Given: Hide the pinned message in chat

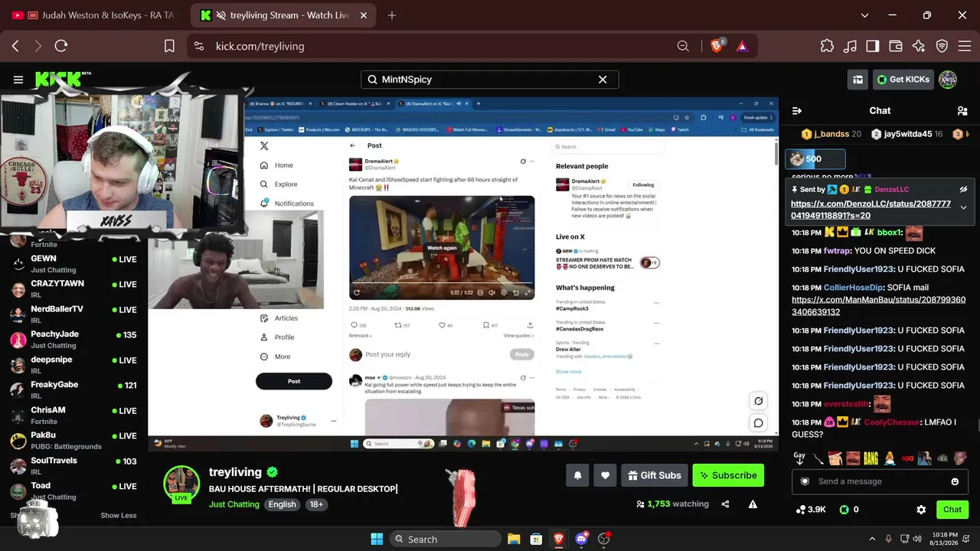Looking at the screenshot, I should coord(963,189).
